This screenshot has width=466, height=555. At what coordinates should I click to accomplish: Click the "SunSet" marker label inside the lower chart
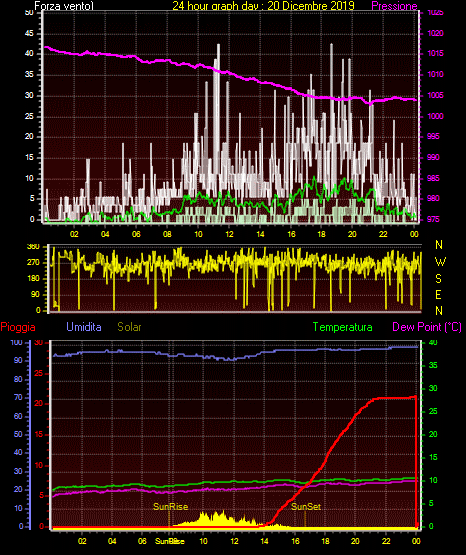(x=306, y=507)
